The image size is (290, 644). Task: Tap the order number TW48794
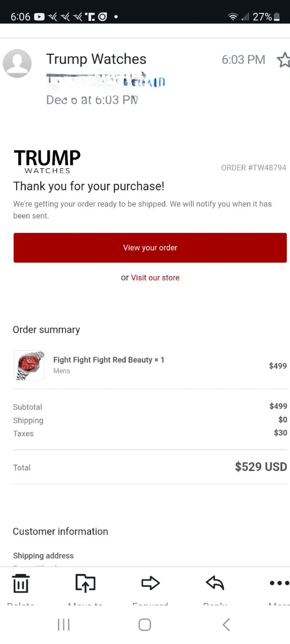pyautogui.click(x=253, y=168)
